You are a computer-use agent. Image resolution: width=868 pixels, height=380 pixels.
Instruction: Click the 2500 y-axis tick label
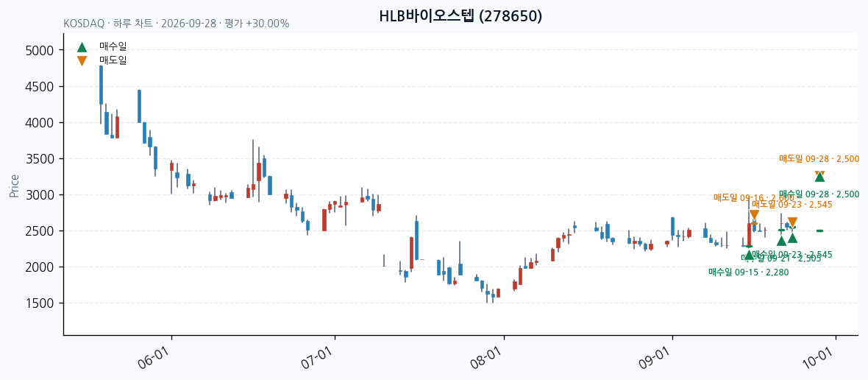coord(39,231)
